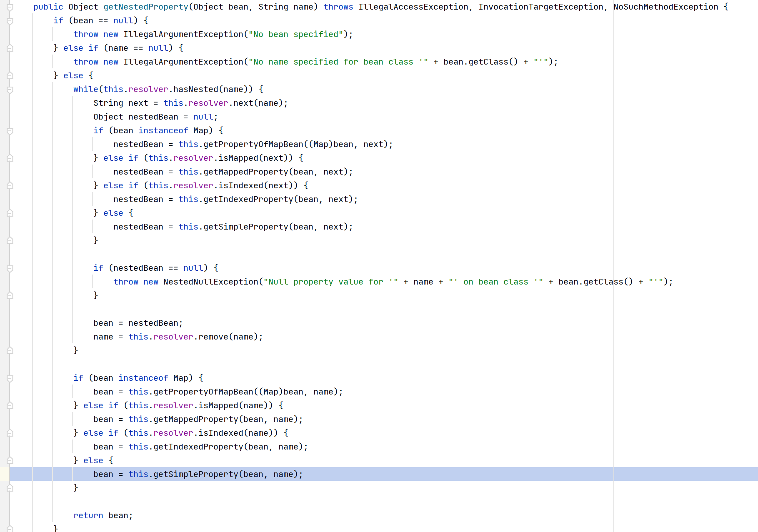Click the hasNested method call
The height and width of the screenshot is (532, 758).
(196, 90)
